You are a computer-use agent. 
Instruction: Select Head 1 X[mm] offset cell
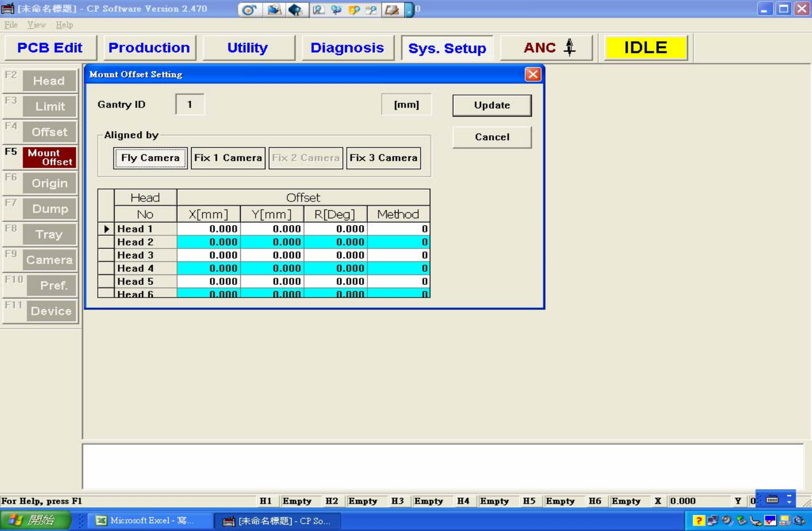(209, 229)
